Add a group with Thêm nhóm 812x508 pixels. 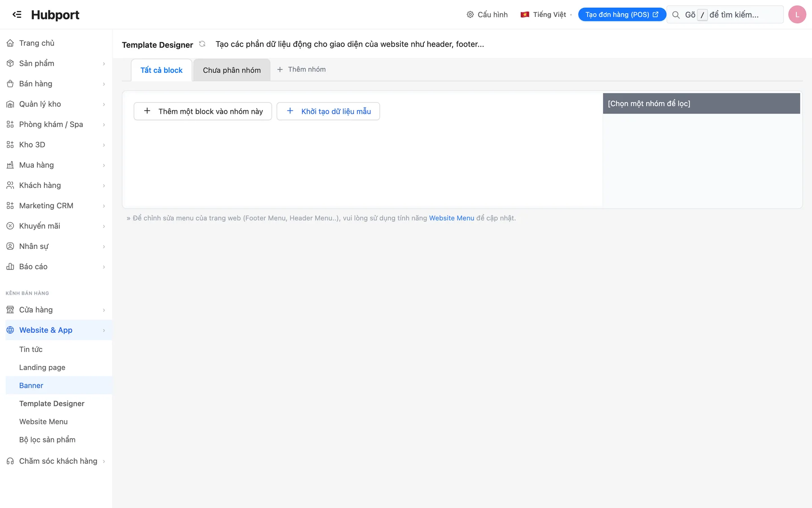(302, 69)
